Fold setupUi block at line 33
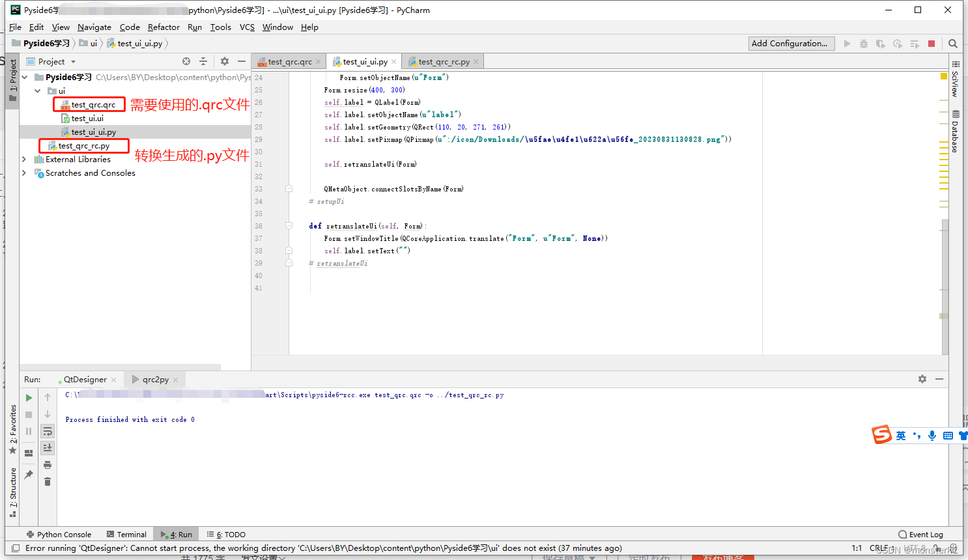The height and width of the screenshot is (560, 968). pos(289,189)
